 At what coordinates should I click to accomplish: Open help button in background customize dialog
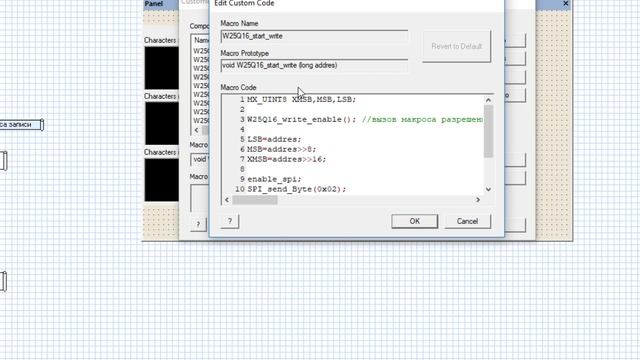198,224
